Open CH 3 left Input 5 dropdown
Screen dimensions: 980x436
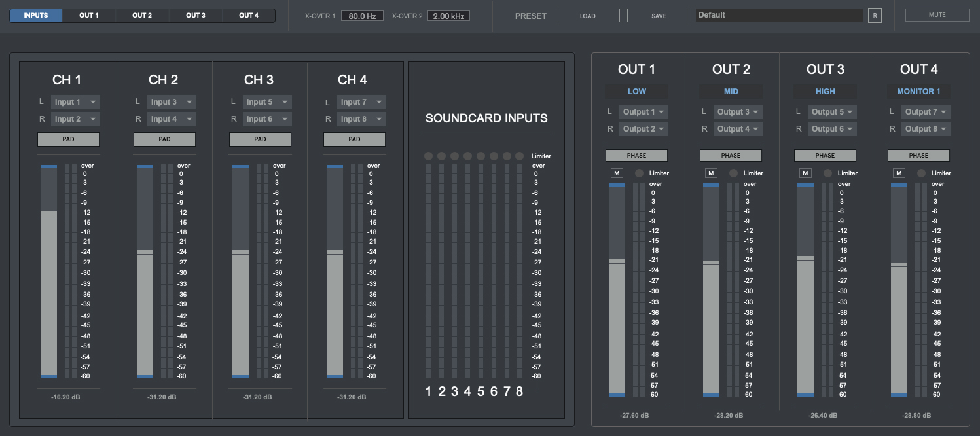267,102
